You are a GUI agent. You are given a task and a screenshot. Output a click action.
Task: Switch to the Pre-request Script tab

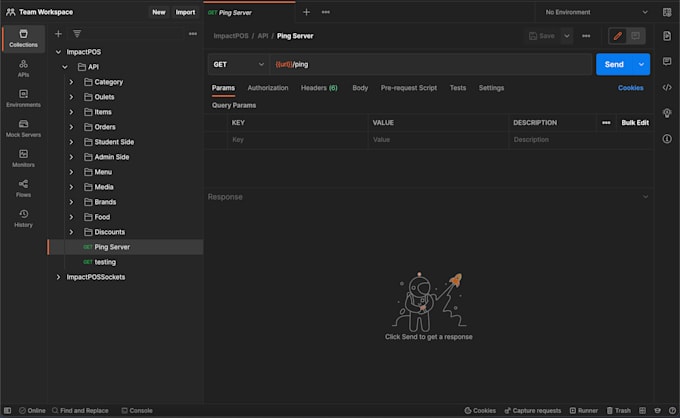tap(409, 88)
